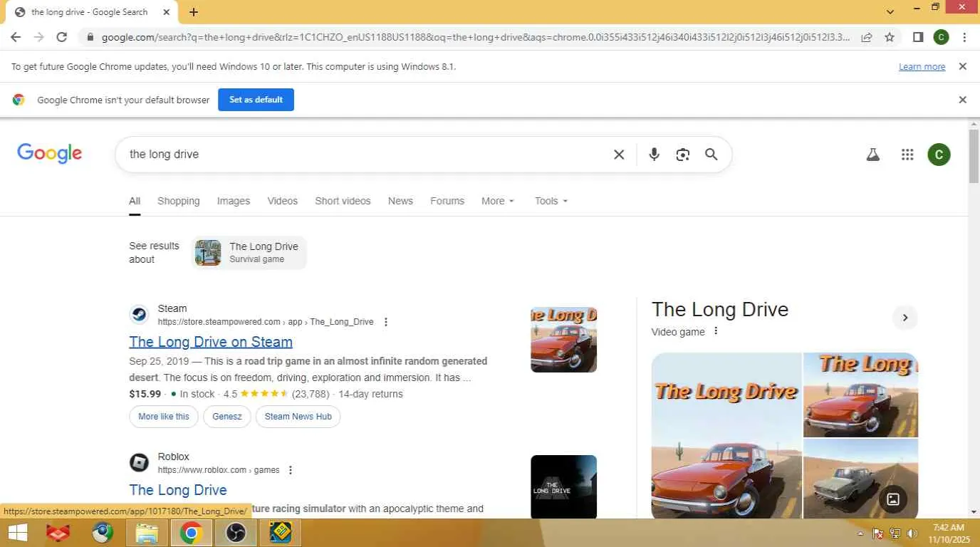
Task: Switch to the Images results tab
Action: 234,201
